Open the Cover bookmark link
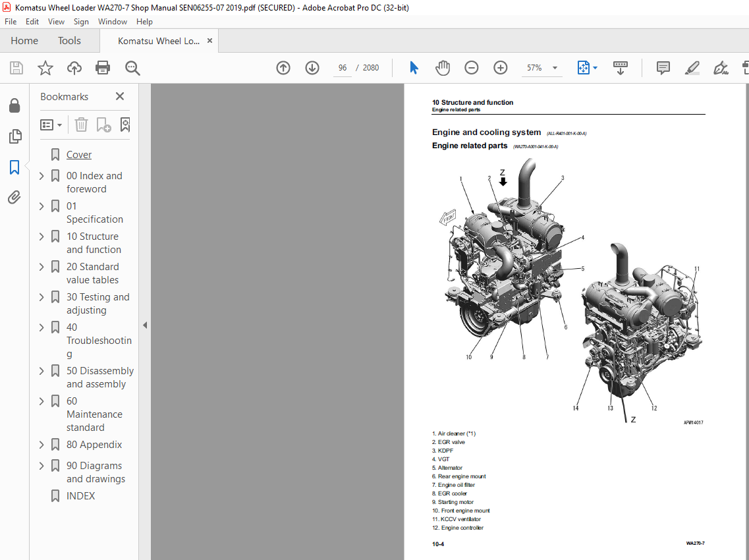The image size is (749, 560). pos(79,155)
